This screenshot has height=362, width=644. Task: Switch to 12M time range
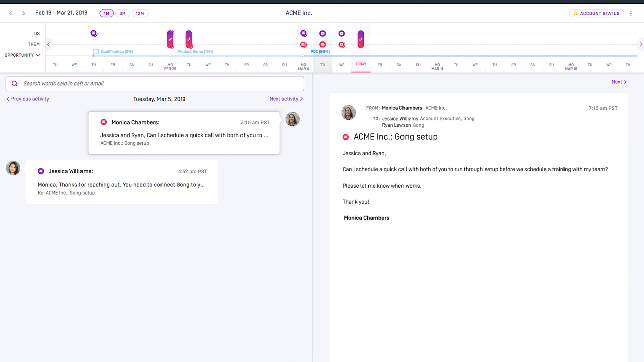(140, 13)
